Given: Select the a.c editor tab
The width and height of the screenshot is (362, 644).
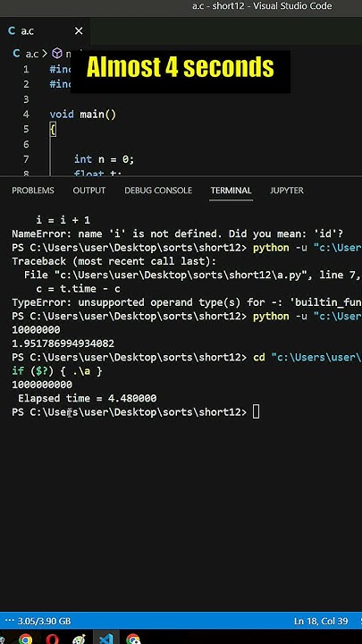Looking at the screenshot, I should coord(45,30).
